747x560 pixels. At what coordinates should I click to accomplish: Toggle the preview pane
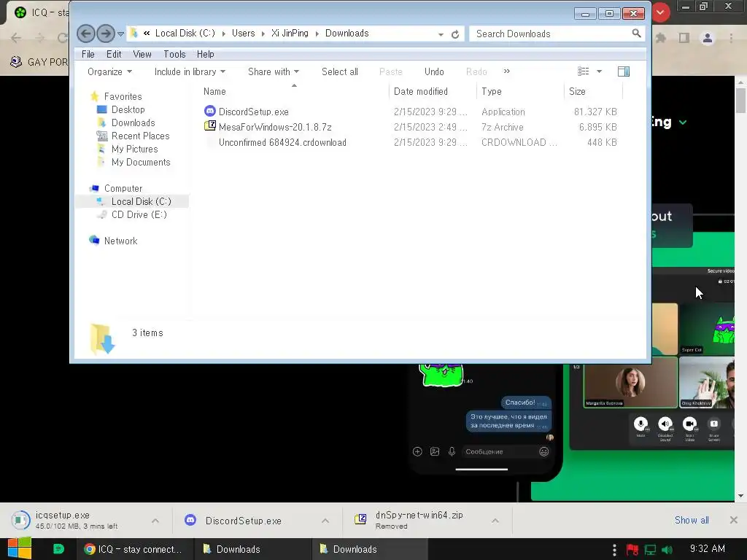point(624,71)
